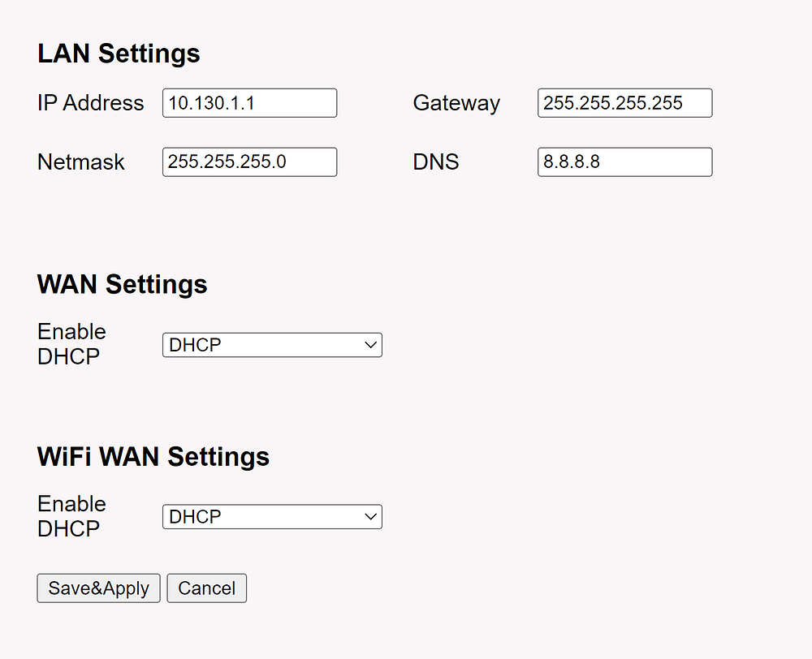The image size is (812, 659).
Task: Click the WAN Settings heading
Action: coord(123,284)
